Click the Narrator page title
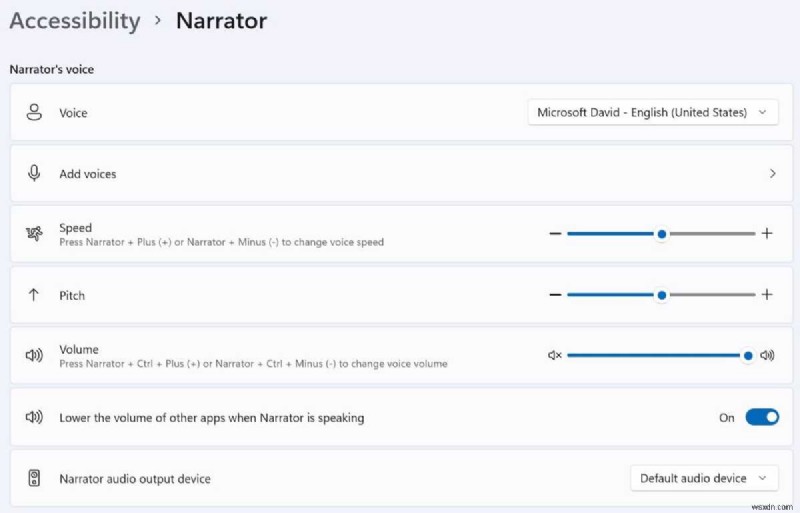The width and height of the screenshot is (800, 513). (221, 21)
